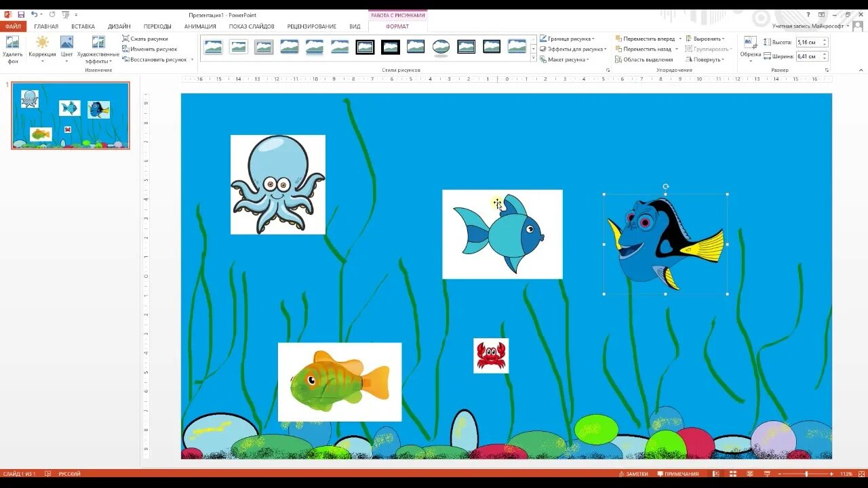Increase Высота using spinner up arrow
The height and width of the screenshot is (488, 868).
(x=825, y=40)
